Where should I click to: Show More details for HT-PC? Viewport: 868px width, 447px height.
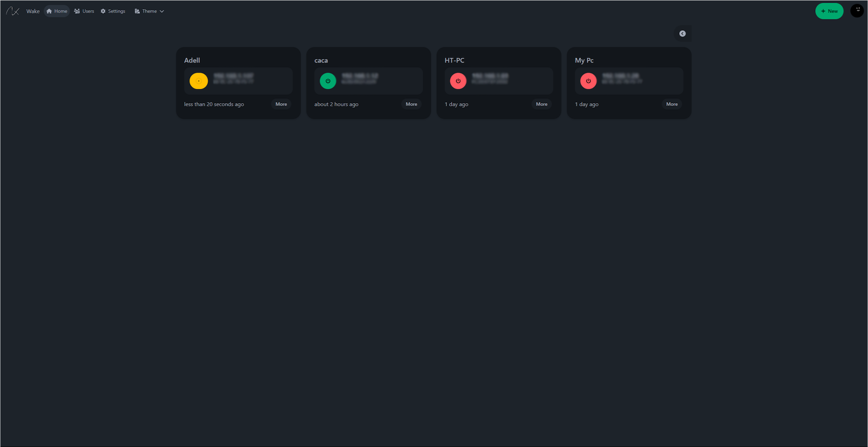tap(542, 104)
